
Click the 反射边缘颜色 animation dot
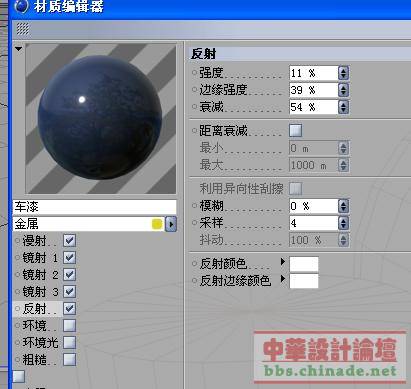pos(194,280)
